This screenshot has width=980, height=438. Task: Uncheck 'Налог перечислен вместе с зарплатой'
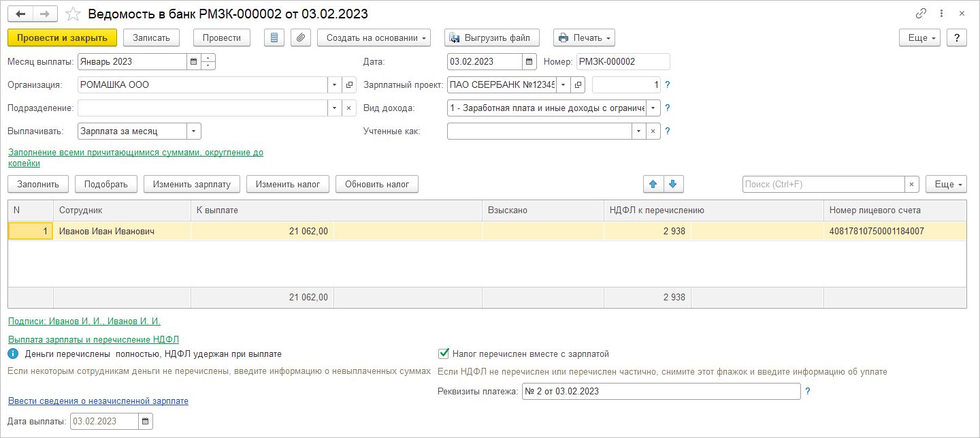[444, 354]
